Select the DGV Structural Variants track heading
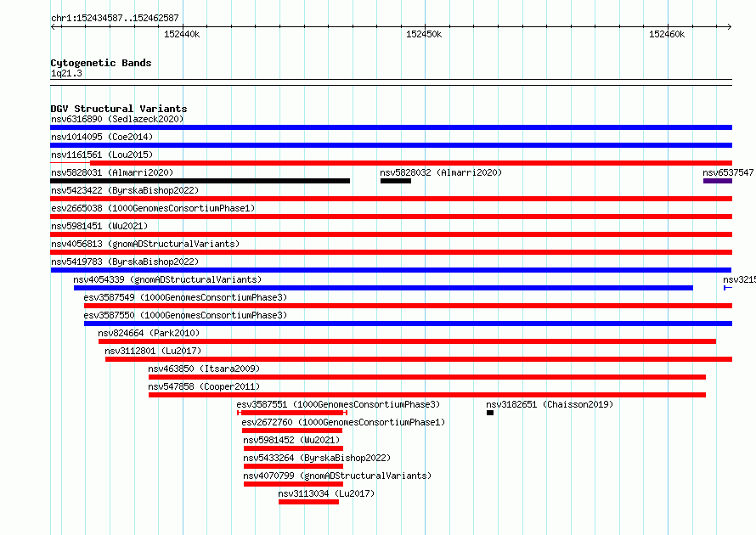This screenshot has height=535, width=756. pos(119,109)
